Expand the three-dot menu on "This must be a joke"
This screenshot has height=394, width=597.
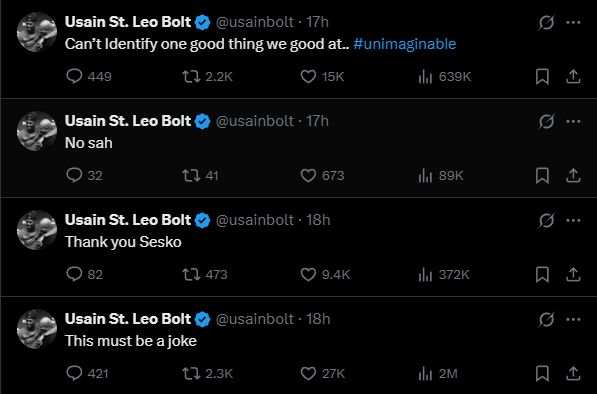[573, 319]
